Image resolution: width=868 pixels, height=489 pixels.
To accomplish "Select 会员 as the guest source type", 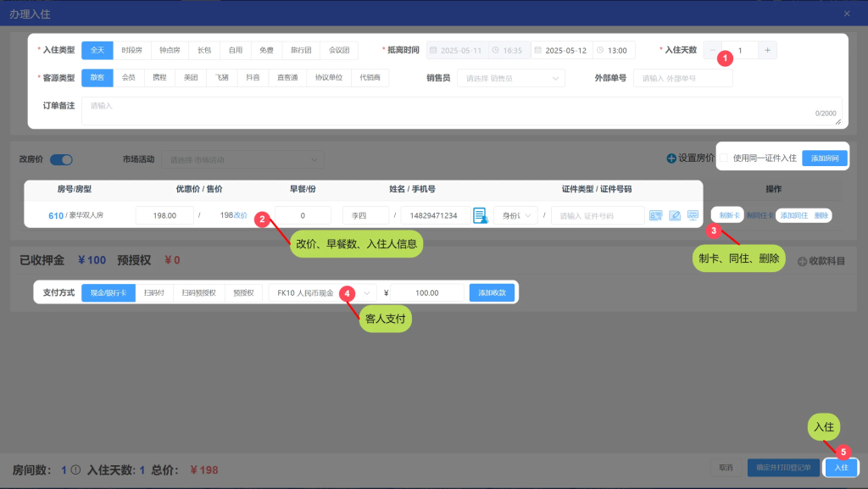I will 128,78.
